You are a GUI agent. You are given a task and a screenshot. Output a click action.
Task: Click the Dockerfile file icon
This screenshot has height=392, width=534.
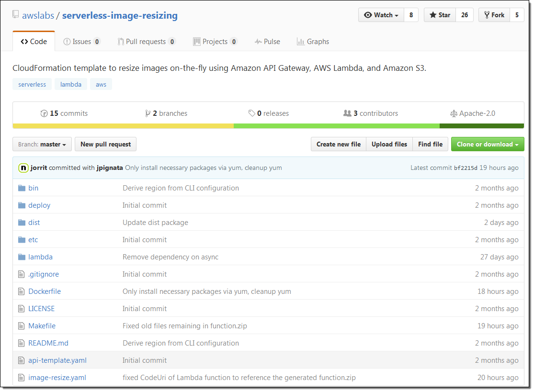[x=22, y=291]
